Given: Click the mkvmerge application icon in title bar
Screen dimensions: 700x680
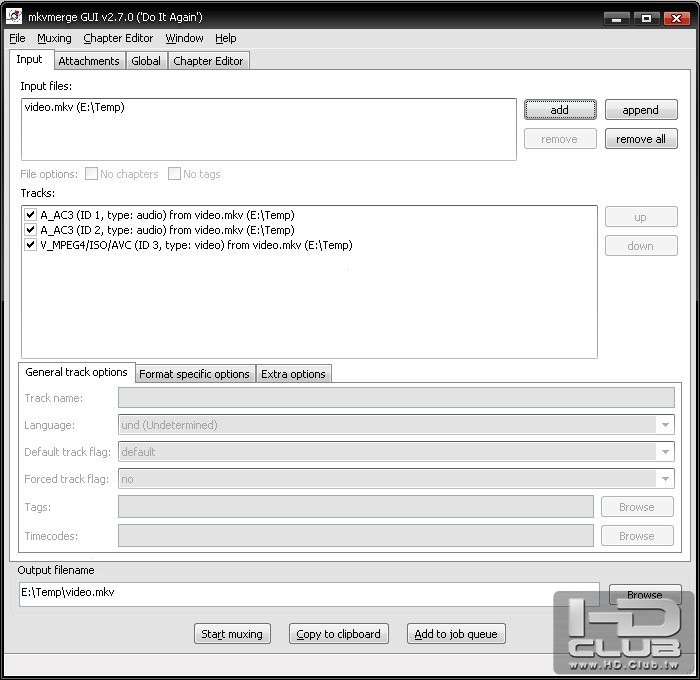Looking at the screenshot, I should 14,17.
